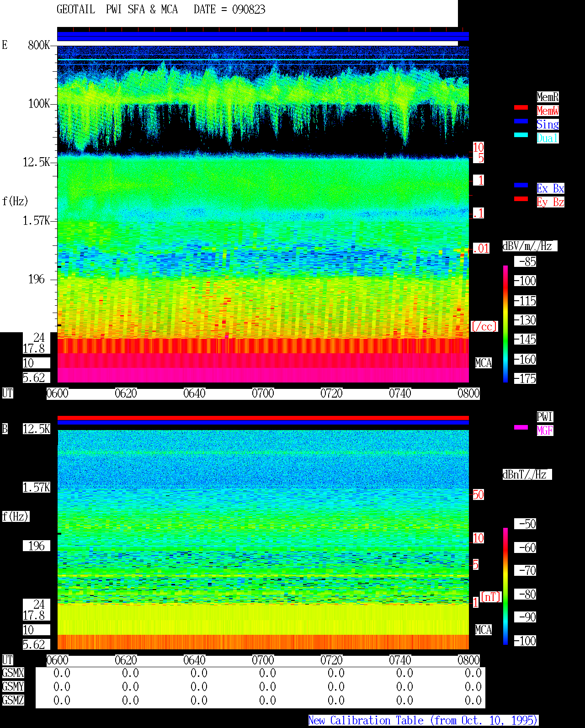Select the MemW legend label
Screen dimensions: 585x728
[548, 111]
